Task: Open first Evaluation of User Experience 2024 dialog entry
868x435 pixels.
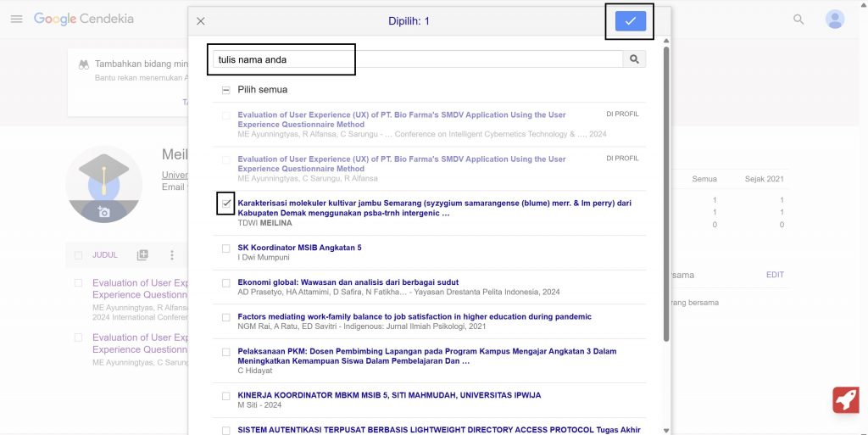Action: (x=401, y=120)
